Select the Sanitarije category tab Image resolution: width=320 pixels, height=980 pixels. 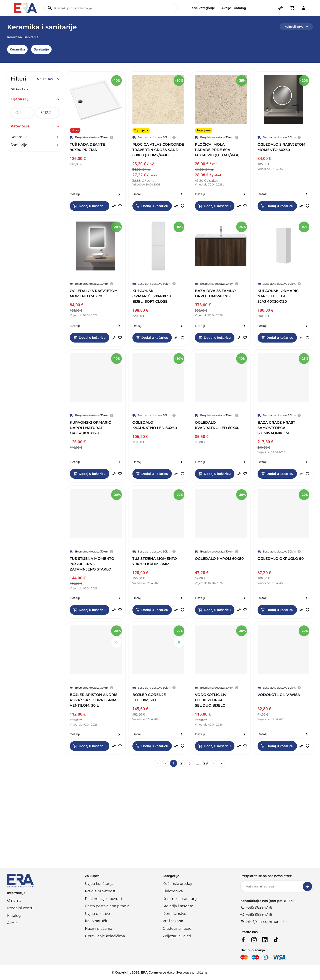pos(41,49)
